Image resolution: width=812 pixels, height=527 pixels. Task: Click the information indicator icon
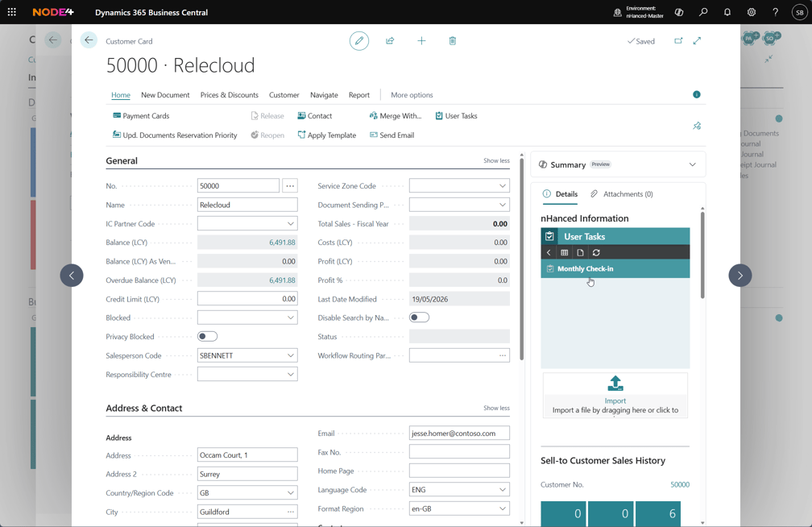697,94
